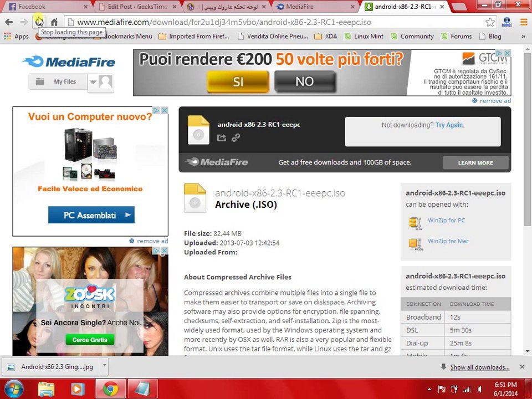Click LEARN MORE button

coord(475,163)
